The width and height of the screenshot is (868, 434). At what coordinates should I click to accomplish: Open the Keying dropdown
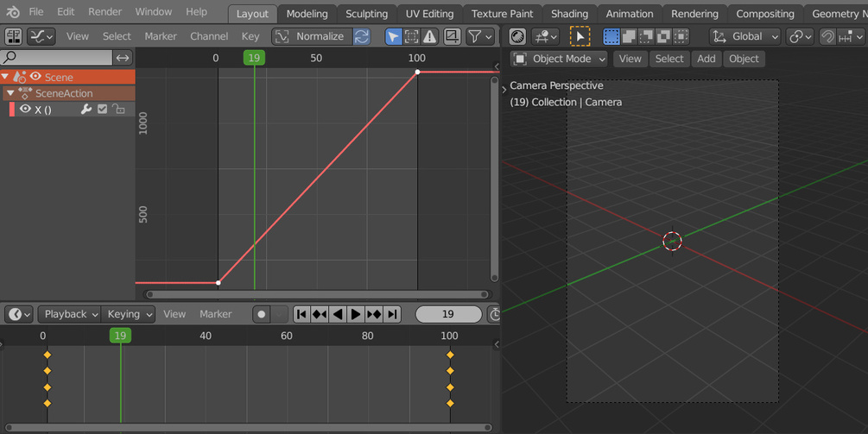(130, 314)
